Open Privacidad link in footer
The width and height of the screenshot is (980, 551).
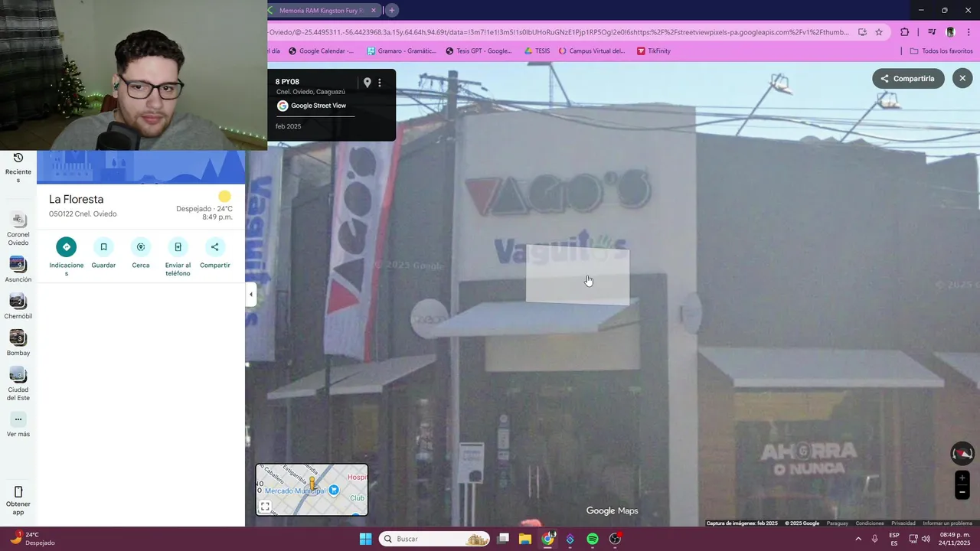pyautogui.click(x=903, y=523)
